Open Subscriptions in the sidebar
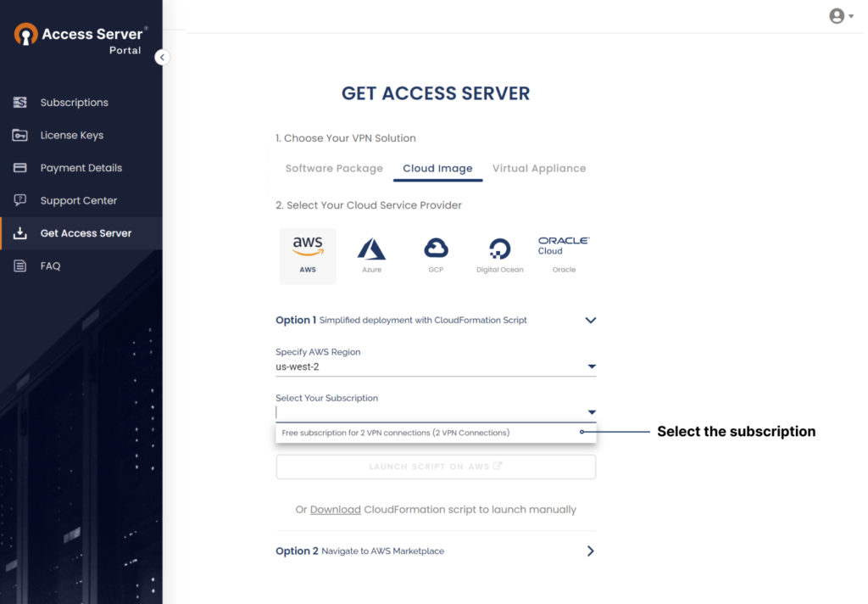 [75, 103]
